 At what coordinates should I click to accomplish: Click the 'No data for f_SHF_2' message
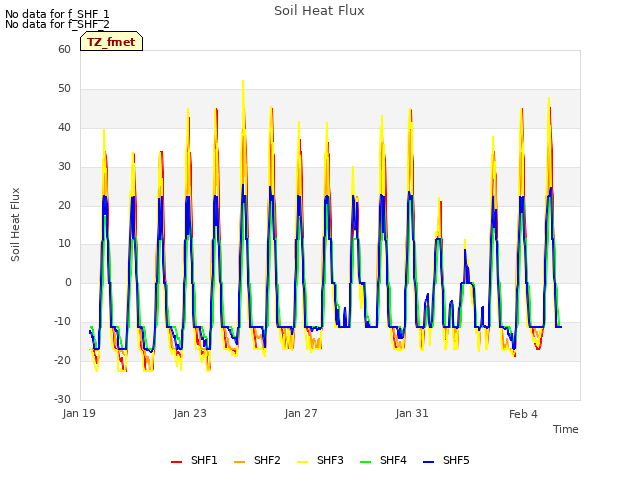pyautogui.click(x=57, y=24)
